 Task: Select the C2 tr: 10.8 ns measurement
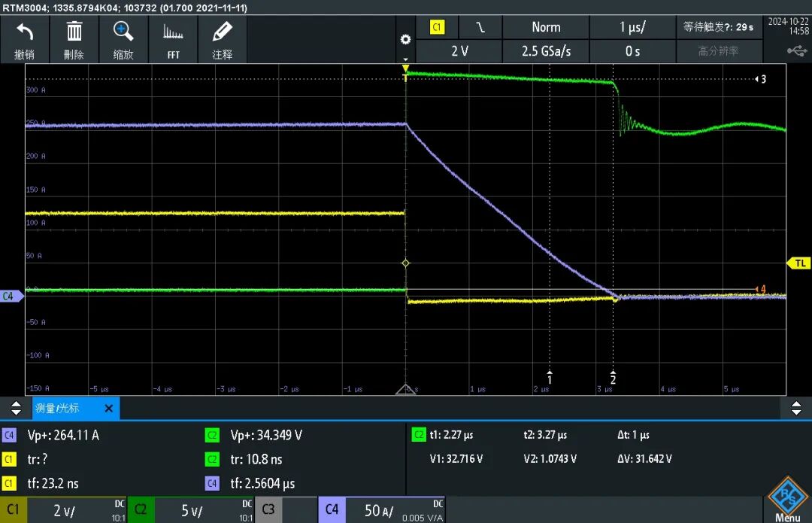[x=256, y=459]
